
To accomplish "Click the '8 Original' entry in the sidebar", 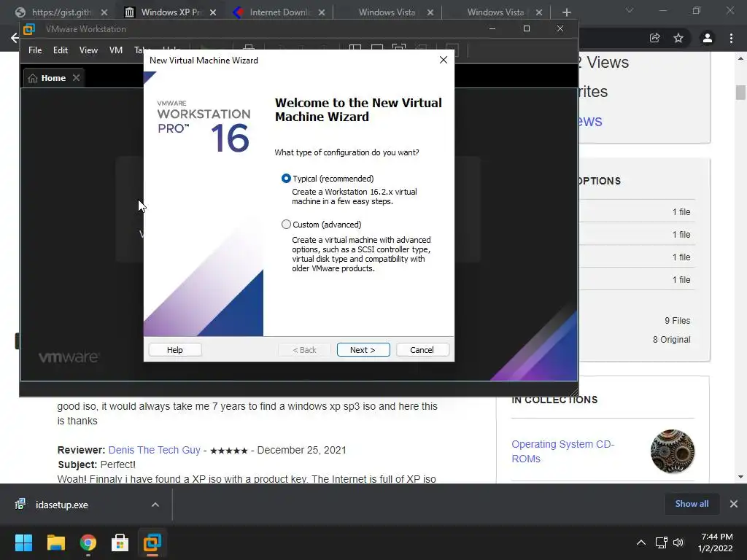I will click(672, 340).
